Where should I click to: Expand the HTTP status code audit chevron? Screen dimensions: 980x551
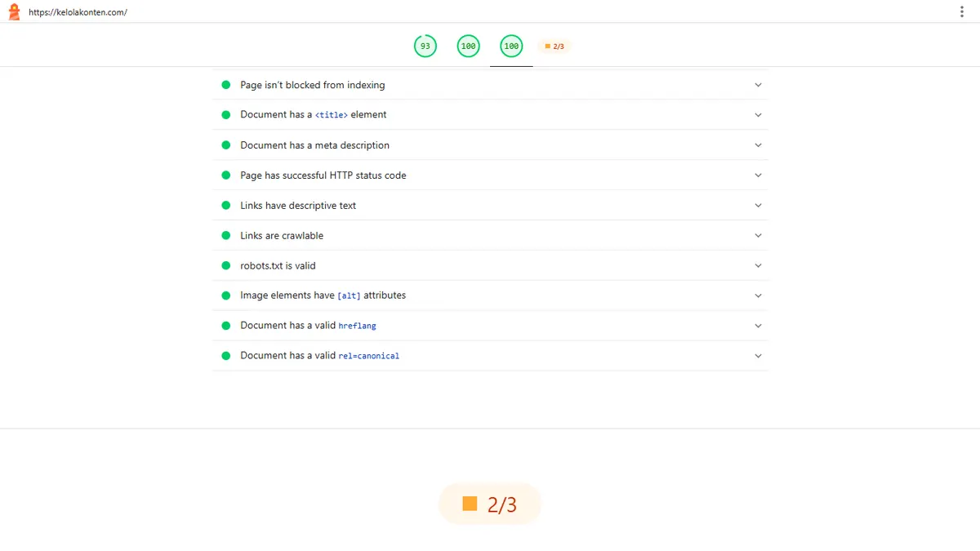758,176
